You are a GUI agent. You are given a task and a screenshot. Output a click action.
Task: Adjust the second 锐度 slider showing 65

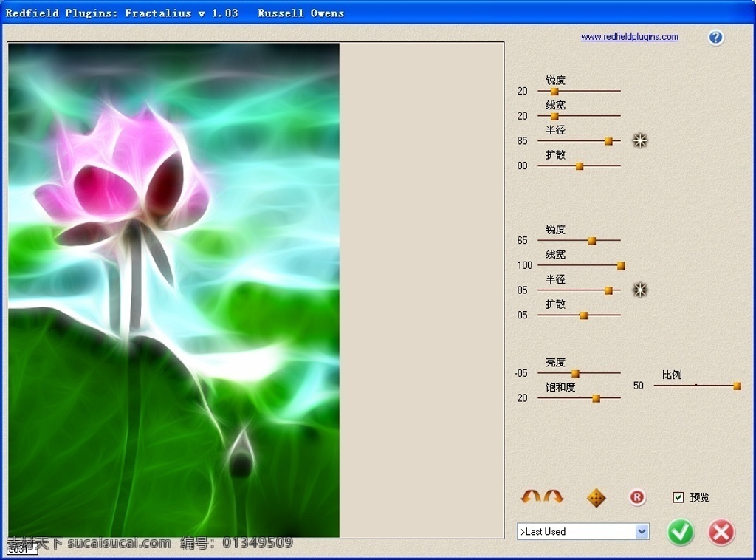point(579,240)
